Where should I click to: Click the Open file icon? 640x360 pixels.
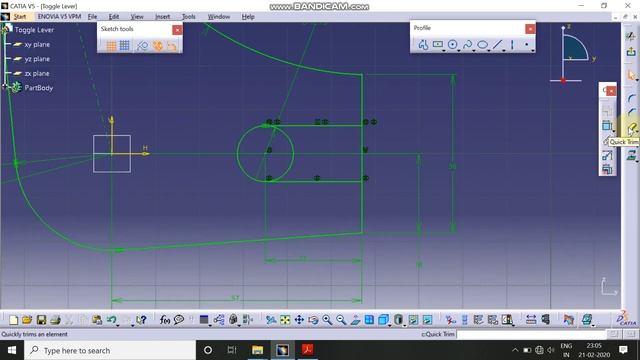click(27, 320)
